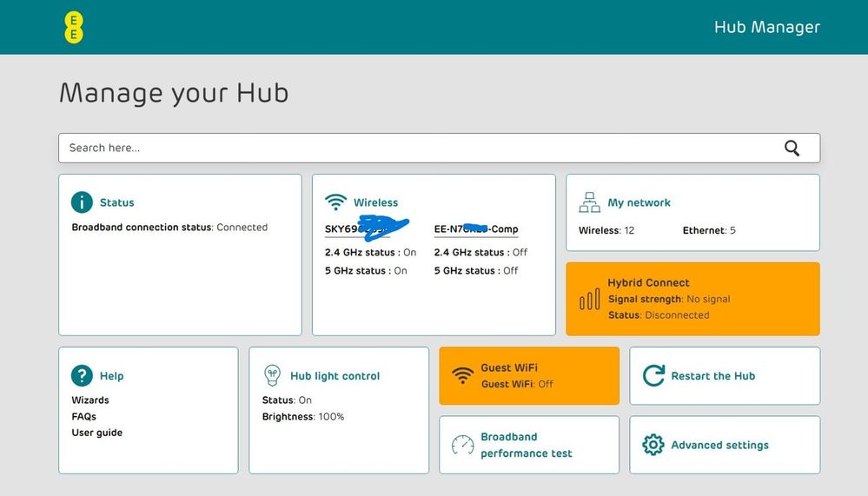Open the Wireless heading link
The height and width of the screenshot is (496, 868).
click(x=376, y=202)
